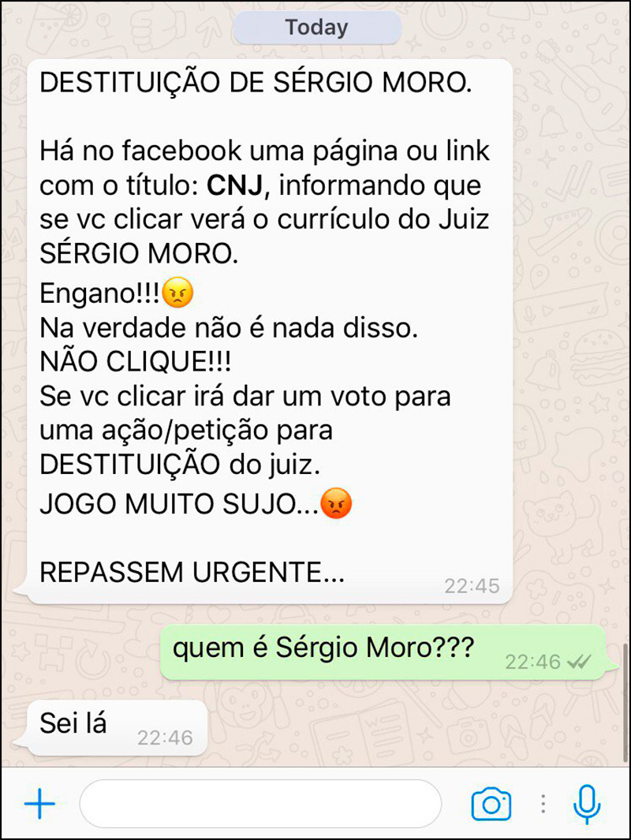
Task: Open the camera icon
Action: (x=491, y=804)
